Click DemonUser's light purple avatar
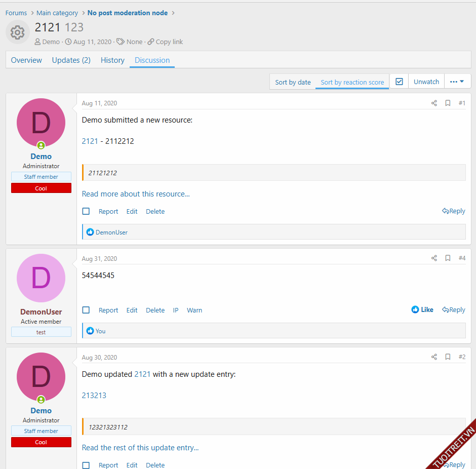This screenshot has height=469, width=476. point(41,278)
